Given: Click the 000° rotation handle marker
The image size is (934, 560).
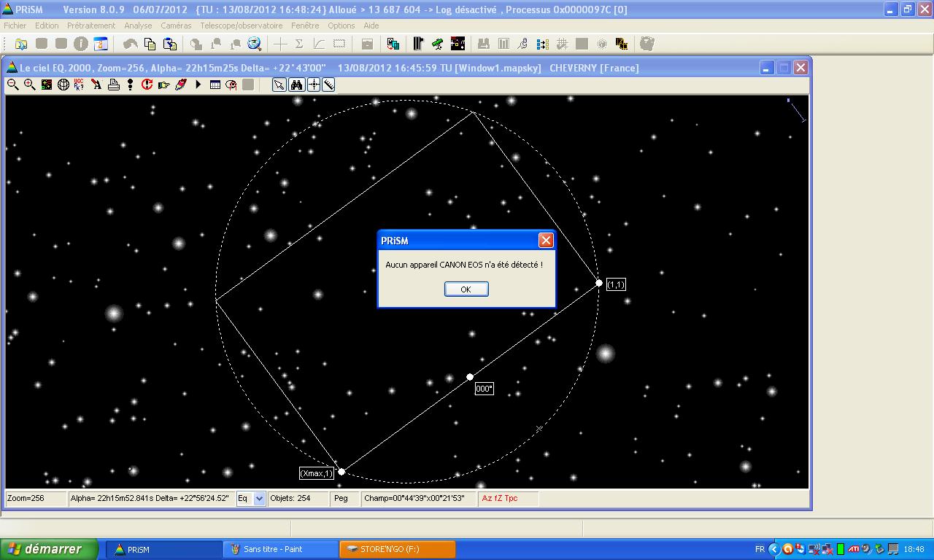Looking at the screenshot, I should pyautogui.click(x=470, y=378).
